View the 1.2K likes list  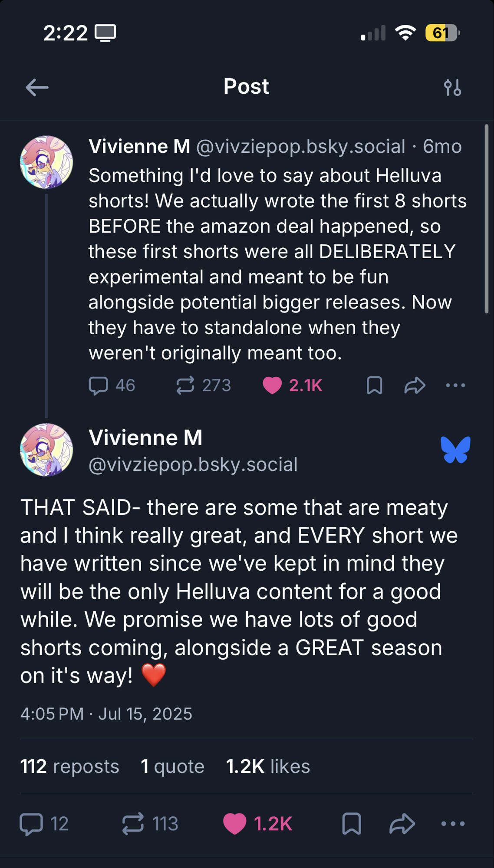point(268,766)
